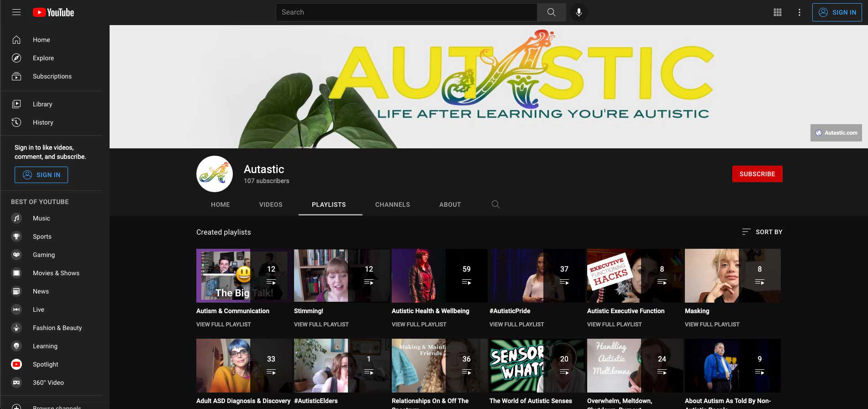Open About Autism As Told thumbnail

[733, 366]
